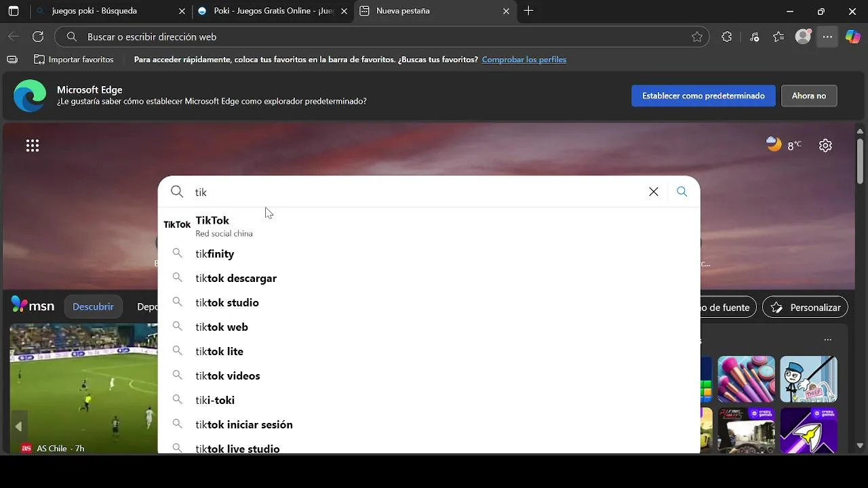
Task: Open the Copilot icon
Action: point(852,37)
